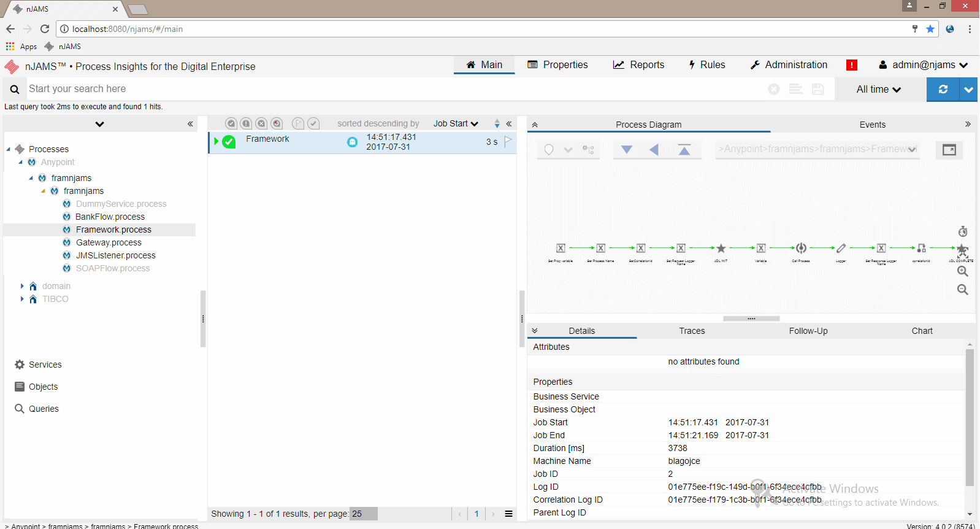This screenshot has height=529, width=980.
Task: Toggle the checked jobs filter
Action: click(313, 123)
